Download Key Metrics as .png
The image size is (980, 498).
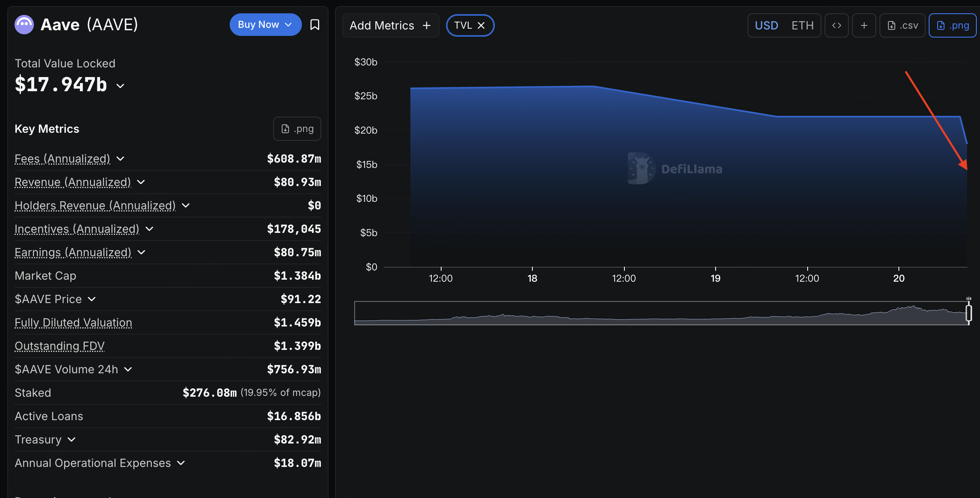(297, 129)
